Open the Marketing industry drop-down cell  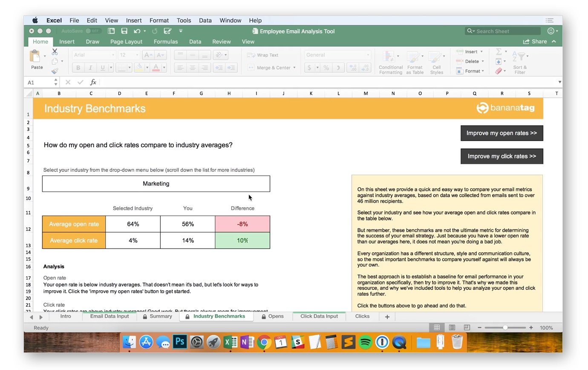click(x=156, y=184)
